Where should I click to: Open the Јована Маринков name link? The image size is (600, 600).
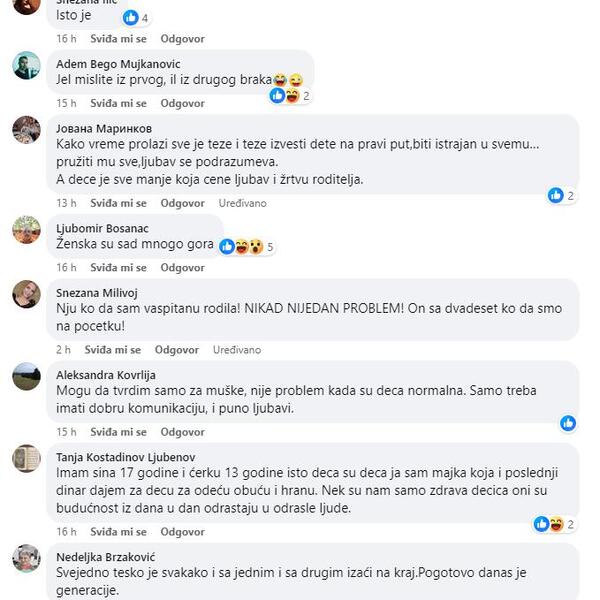pyautogui.click(x=104, y=128)
